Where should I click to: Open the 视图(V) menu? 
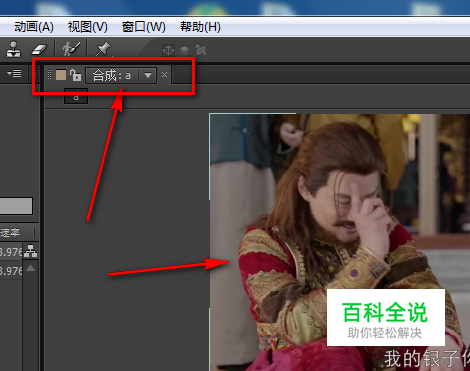[88, 27]
